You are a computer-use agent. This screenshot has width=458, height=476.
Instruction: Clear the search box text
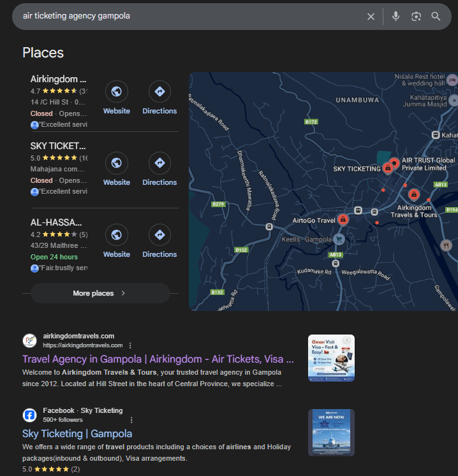click(371, 17)
